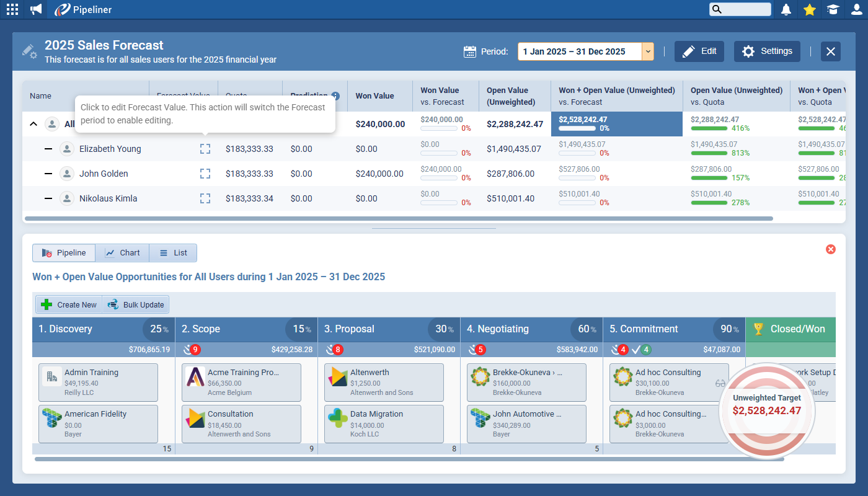Edit Elizabeth Young's forecast value box
Image resolution: width=868 pixels, height=496 pixels.
(x=205, y=149)
